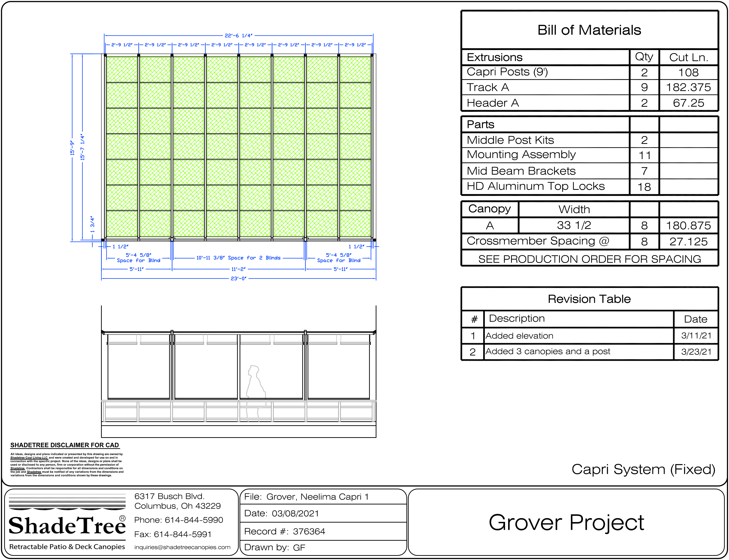Screen dimensions: 729x560
Task: Click the 'Phone: 614-844-5990' line
Action: coord(179,520)
